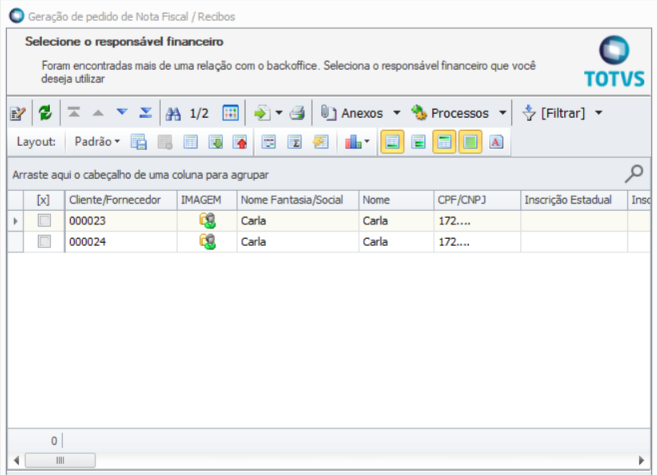
Task: Click Inscrição Estadual column header
Action: coord(574,200)
